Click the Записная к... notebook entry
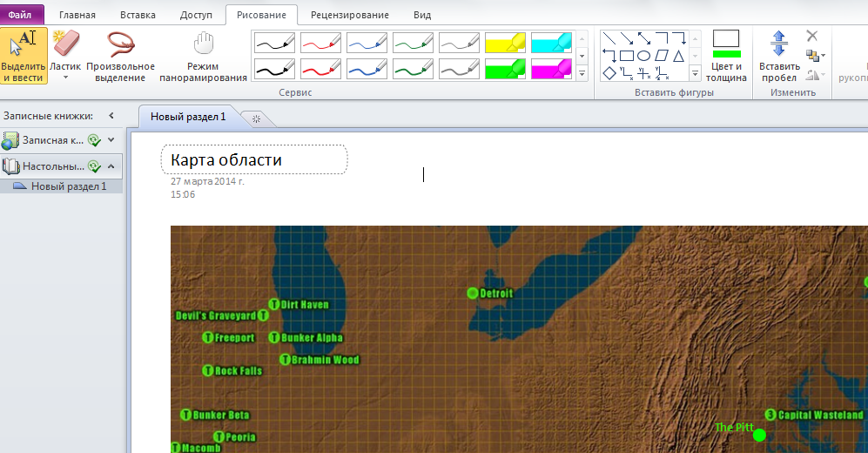Screen dimensions: 868x453 (52, 140)
